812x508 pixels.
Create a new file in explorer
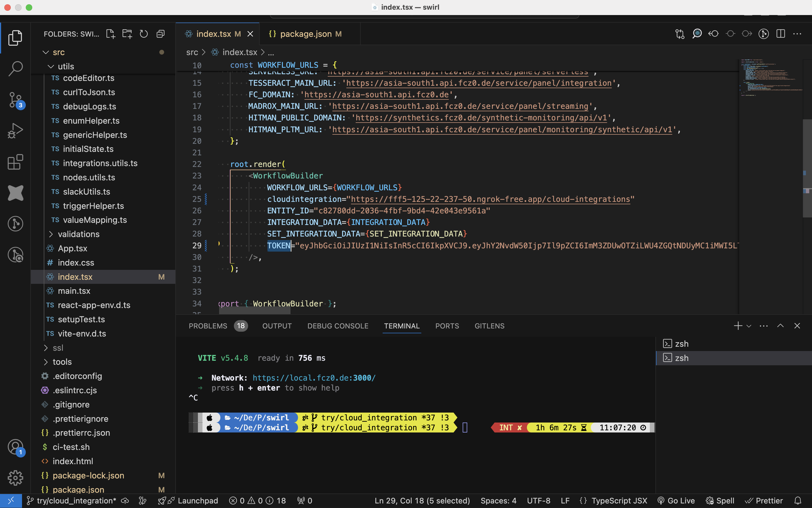tap(110, 34)
